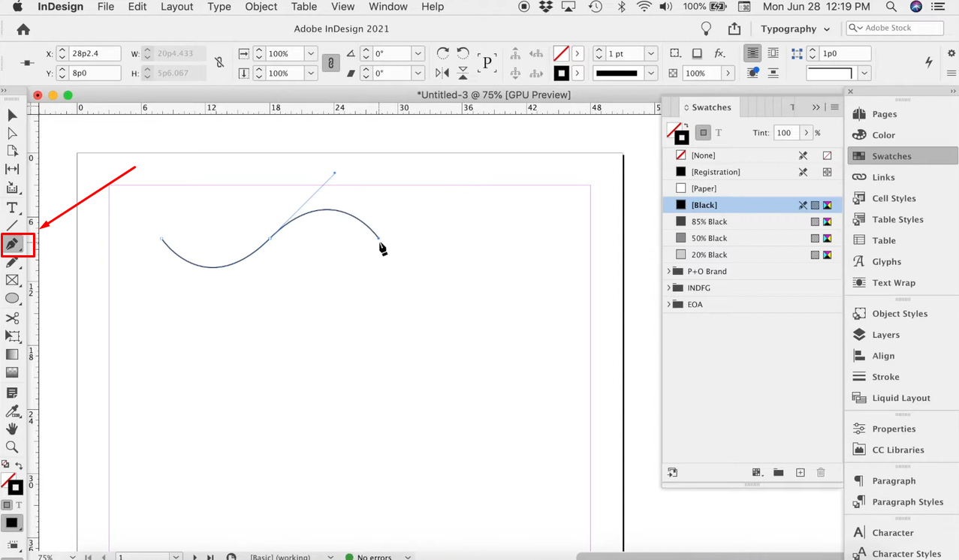Open the Pages panel
The width and height of the screenshot is (959, 560).
tap(885, 114)
